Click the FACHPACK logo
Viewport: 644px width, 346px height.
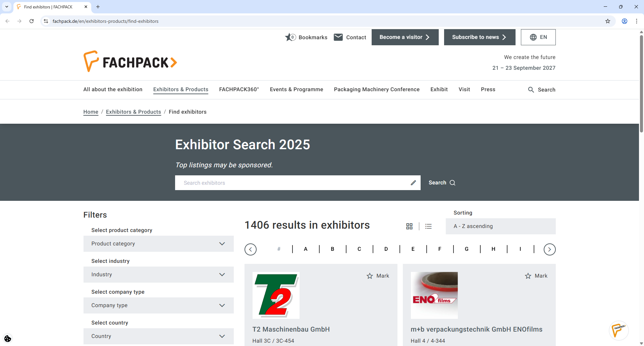[x=130, y=61]
